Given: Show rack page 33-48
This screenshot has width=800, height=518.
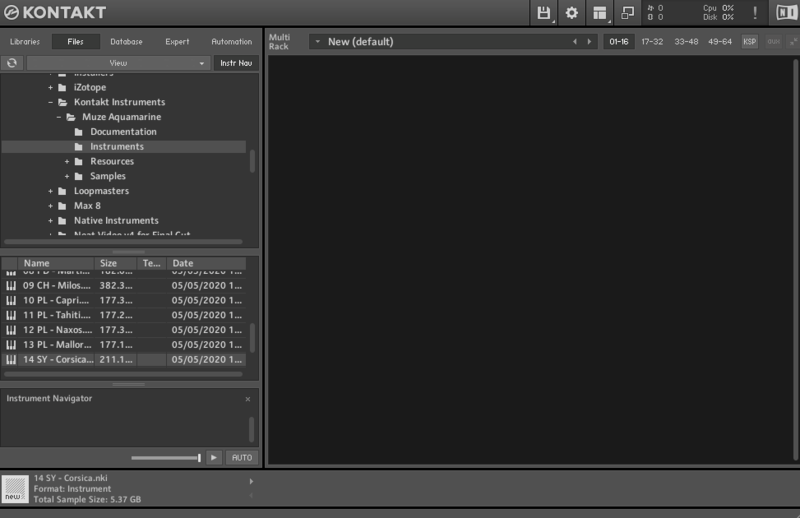Looking at the screenshot, I should tap(686, 42).
